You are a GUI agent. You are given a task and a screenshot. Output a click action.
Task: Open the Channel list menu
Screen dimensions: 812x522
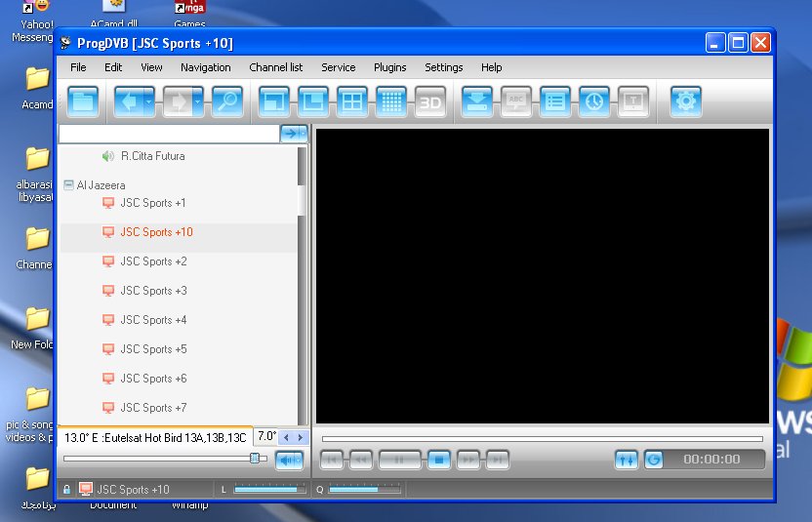click(275, 67)
